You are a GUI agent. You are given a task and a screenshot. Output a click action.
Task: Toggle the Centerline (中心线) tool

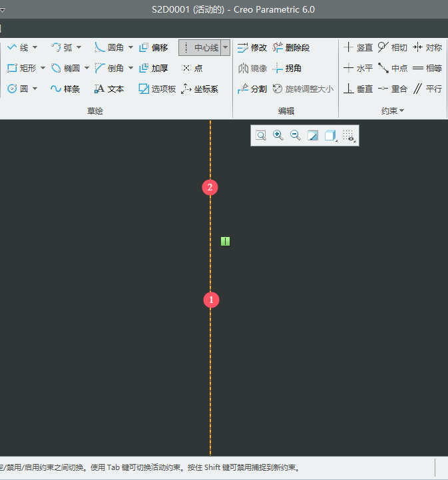[x=200, y=48]
